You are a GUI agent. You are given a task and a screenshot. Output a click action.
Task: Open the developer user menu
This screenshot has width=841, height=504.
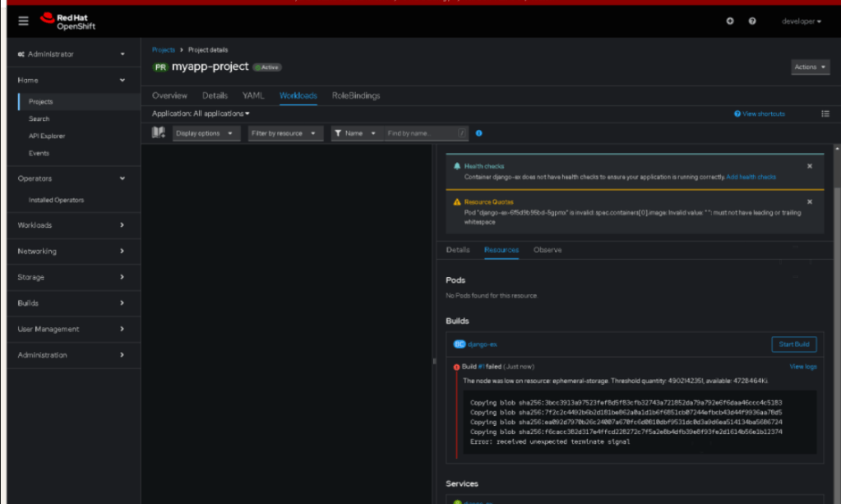pos(802,21)
